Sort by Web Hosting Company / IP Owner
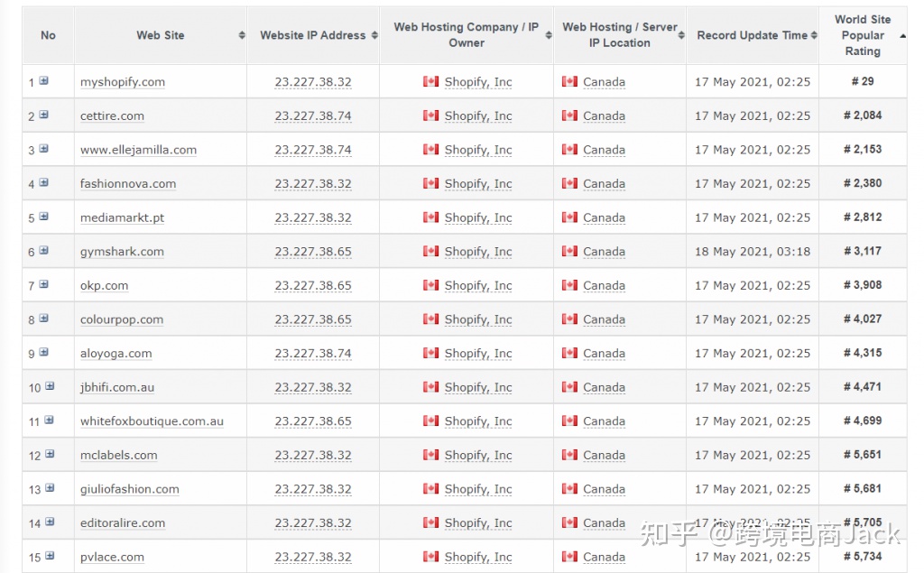 (x=549, y=35)
